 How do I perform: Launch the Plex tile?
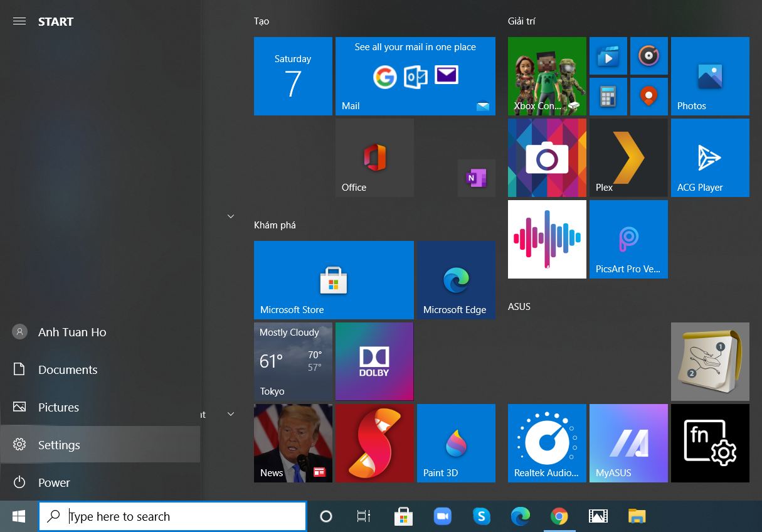pos(628,157)
